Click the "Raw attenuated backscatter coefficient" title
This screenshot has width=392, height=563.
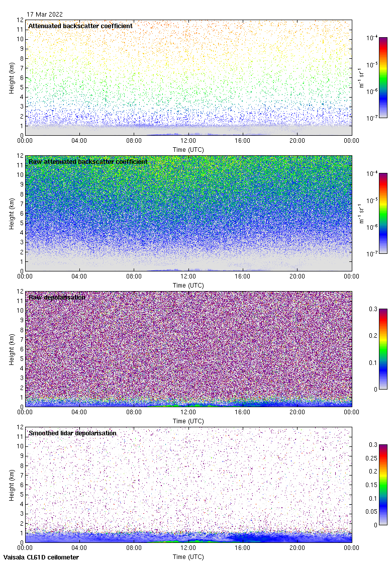click(88, 161)
